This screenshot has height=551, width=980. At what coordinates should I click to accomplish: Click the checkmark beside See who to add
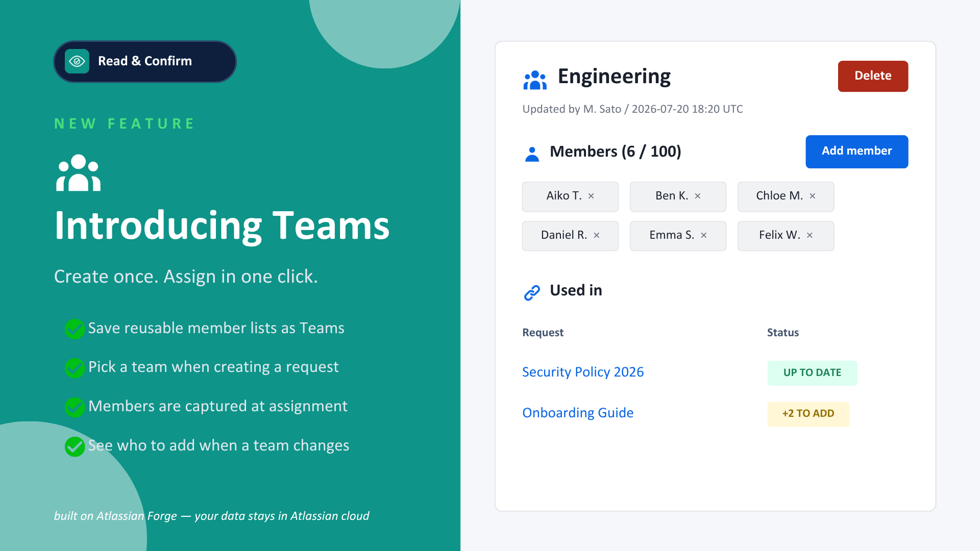coord(75,446)
